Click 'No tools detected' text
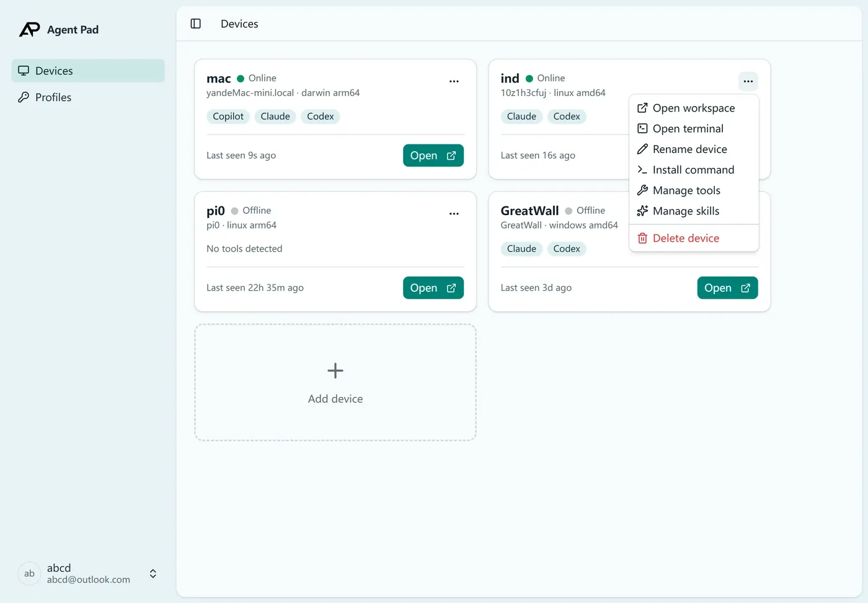Viewport: 868px width, 603px height. coord(244,249)
